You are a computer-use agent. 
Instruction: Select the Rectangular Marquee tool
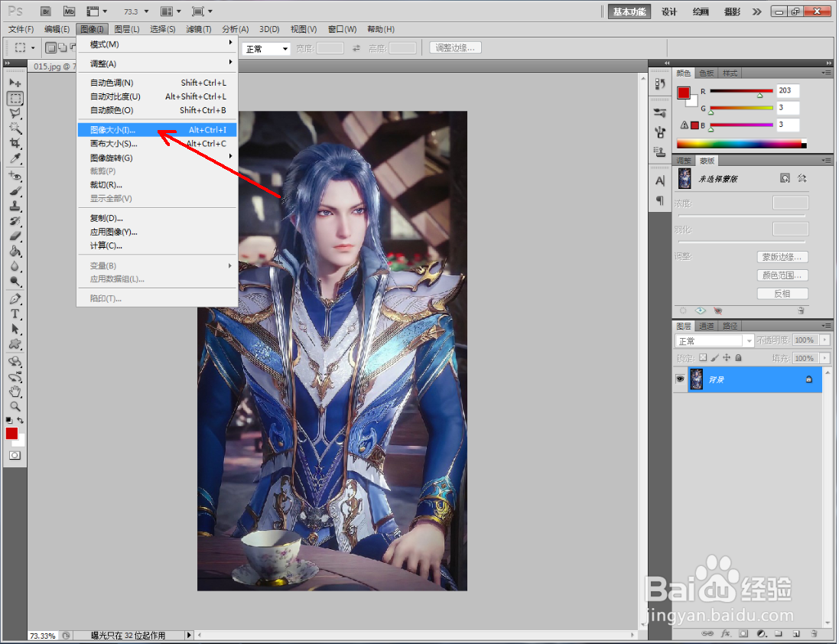pos(15,99)
